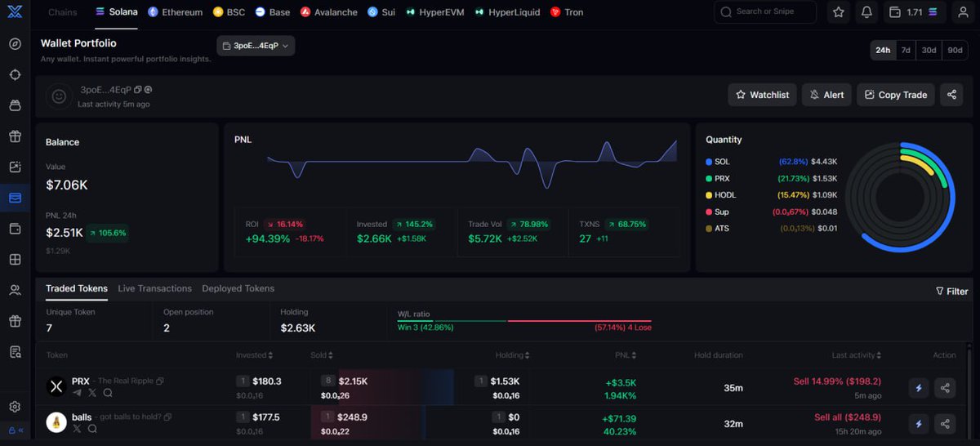Image resolution: width=980 pixels, height=446 pixels.
Task: Click PRX row lightning quick-trade icon
Action: click(919, 388)
